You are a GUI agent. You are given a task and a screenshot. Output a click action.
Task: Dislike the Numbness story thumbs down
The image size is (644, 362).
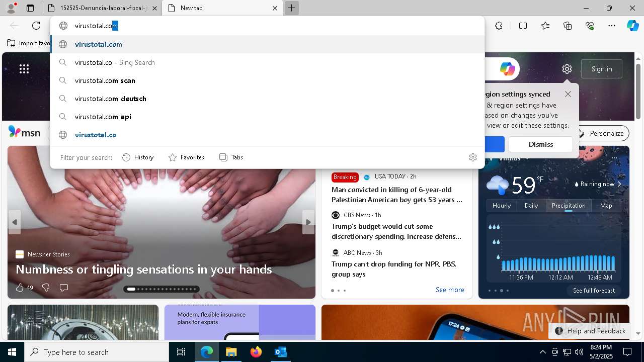(x=46, y=288)
